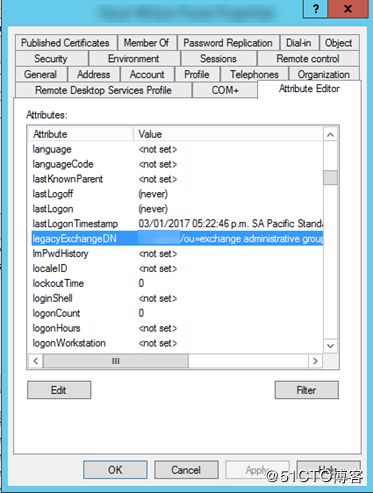This screenshot has height=493, width=373.
Task: Sort by the Value column header
Action: point(228,134)
